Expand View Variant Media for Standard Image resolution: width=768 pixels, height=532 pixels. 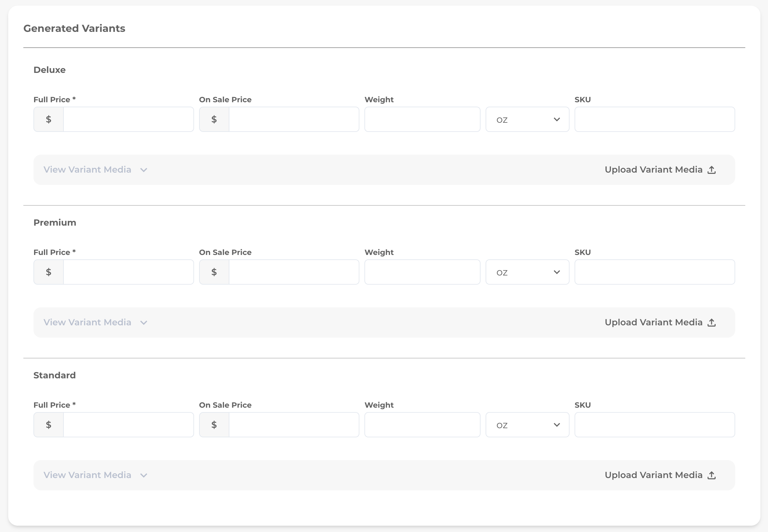95,475
